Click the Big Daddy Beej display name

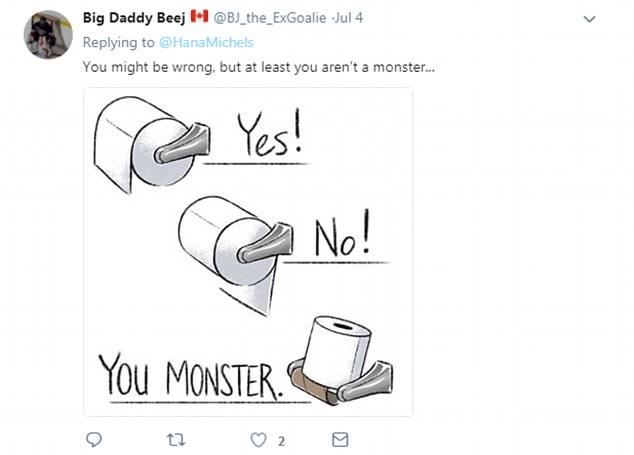(133, 18)
